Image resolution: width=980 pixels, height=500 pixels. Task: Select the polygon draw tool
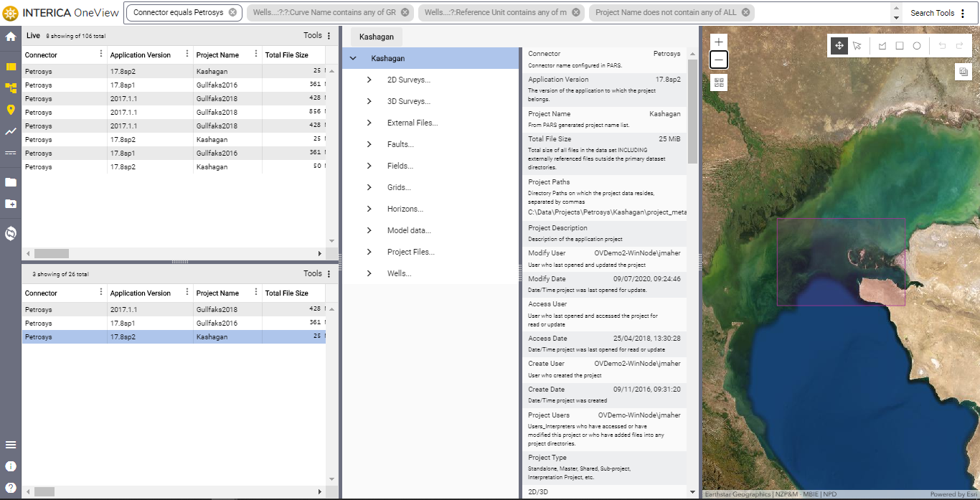pos(882,46)
